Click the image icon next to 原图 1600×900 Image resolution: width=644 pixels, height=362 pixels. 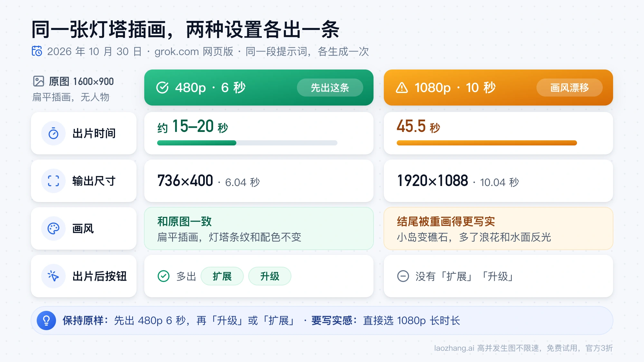point(39,81)
